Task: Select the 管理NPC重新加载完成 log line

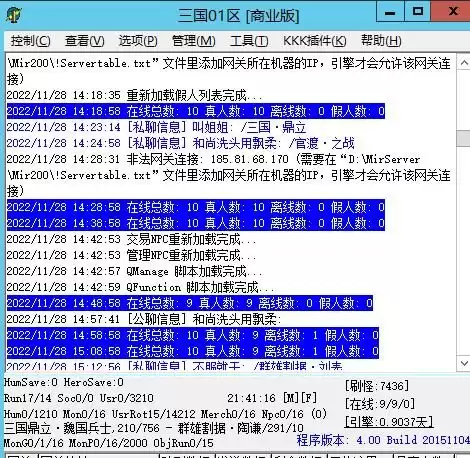Action: pos(131,255)
